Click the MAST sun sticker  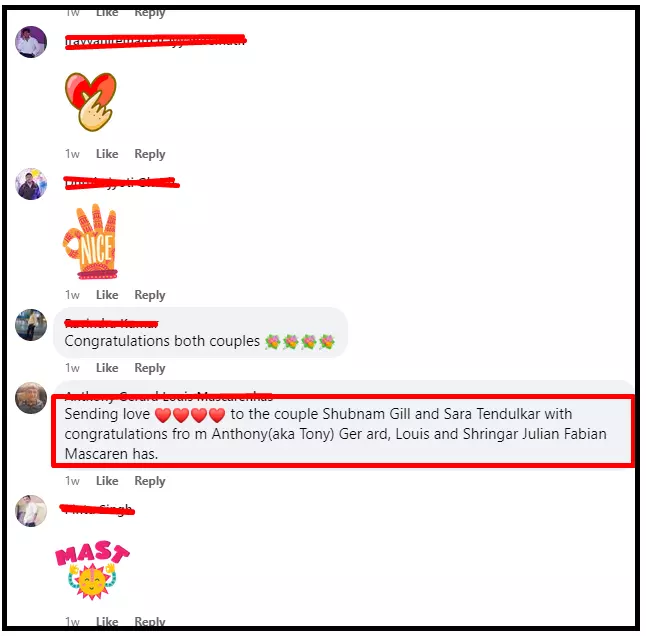pos(93,570)
